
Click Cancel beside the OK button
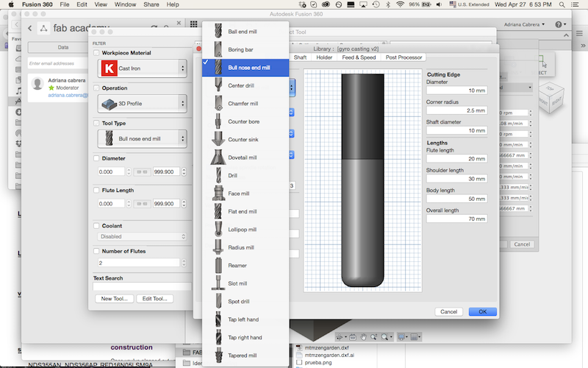pos(449,311)
